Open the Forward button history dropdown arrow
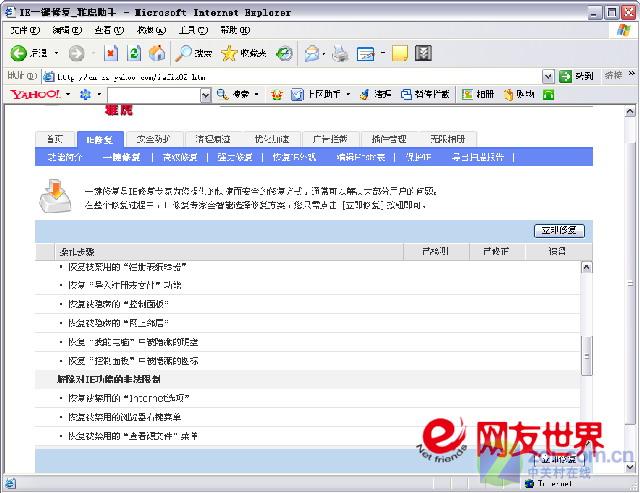The image size is (640, 493). [x=93, y=53]
